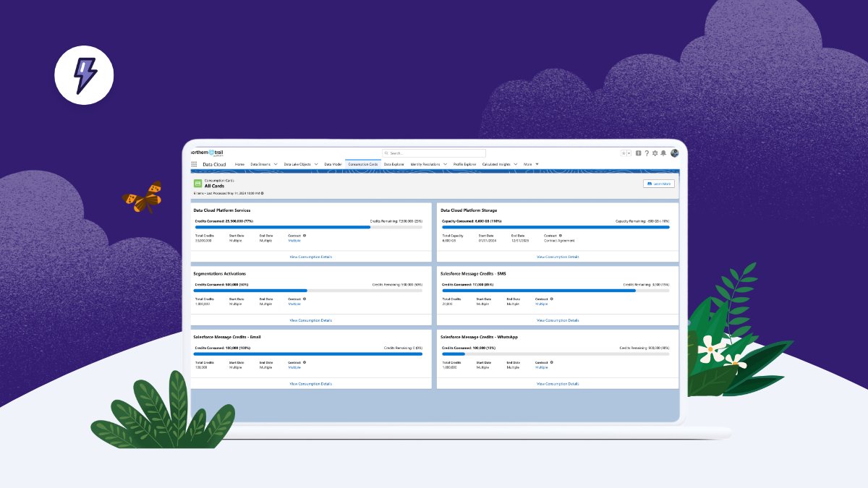
Task: Click the user avatar in the header
Action: point(674,153)
